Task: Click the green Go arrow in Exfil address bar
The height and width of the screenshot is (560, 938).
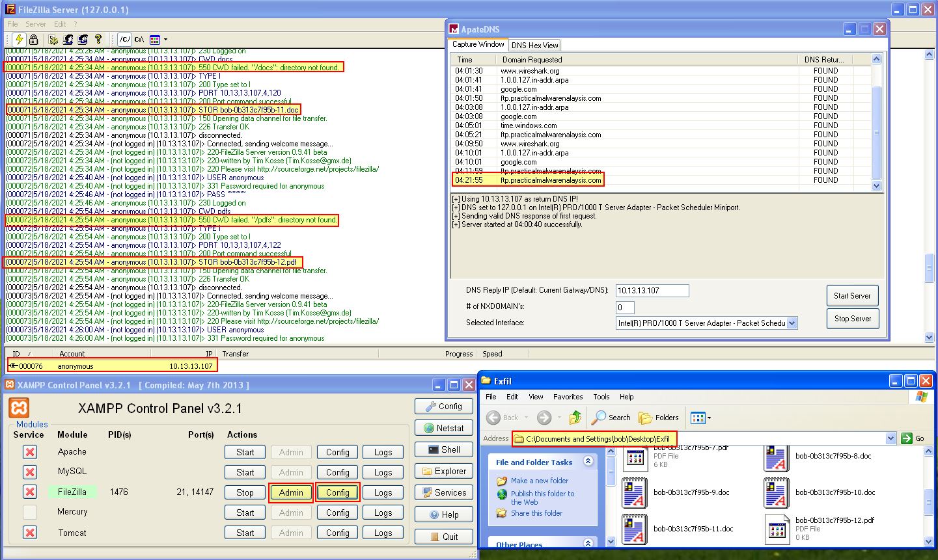Action: coord(906,438)
